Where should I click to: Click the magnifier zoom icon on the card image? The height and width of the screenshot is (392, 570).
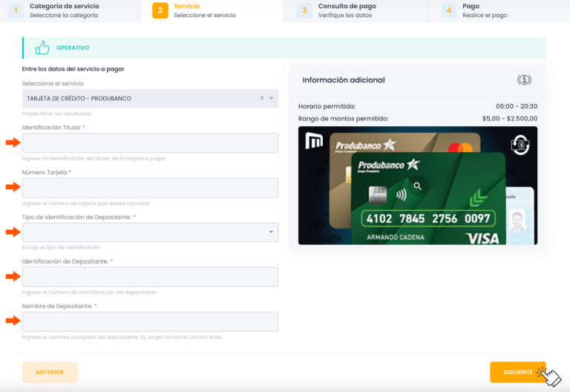(418, 186)
